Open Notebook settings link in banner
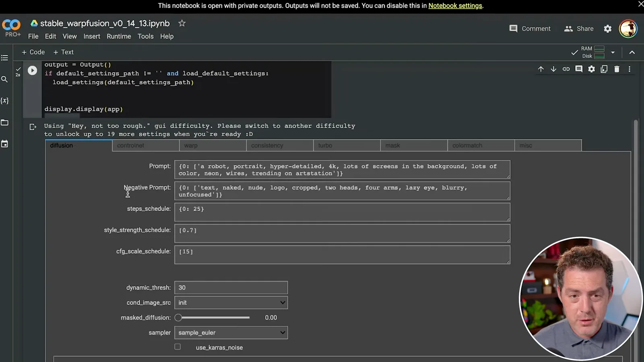The height and width of the screenshot is (362, 644). click(455, 6)
